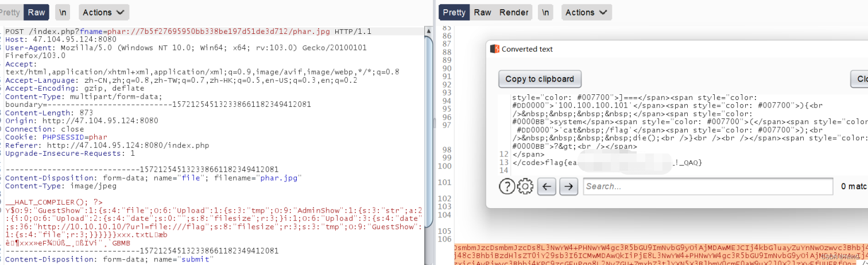Switch request view to Raw tab
The height and width of the screenshot is (265, 868).
(x=37, y=12)
